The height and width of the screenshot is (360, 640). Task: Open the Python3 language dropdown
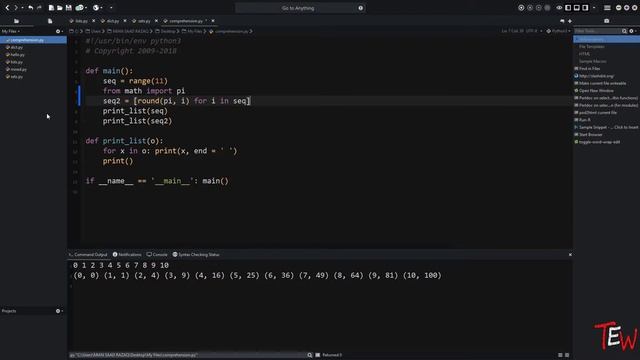click(x=558, y=31)
